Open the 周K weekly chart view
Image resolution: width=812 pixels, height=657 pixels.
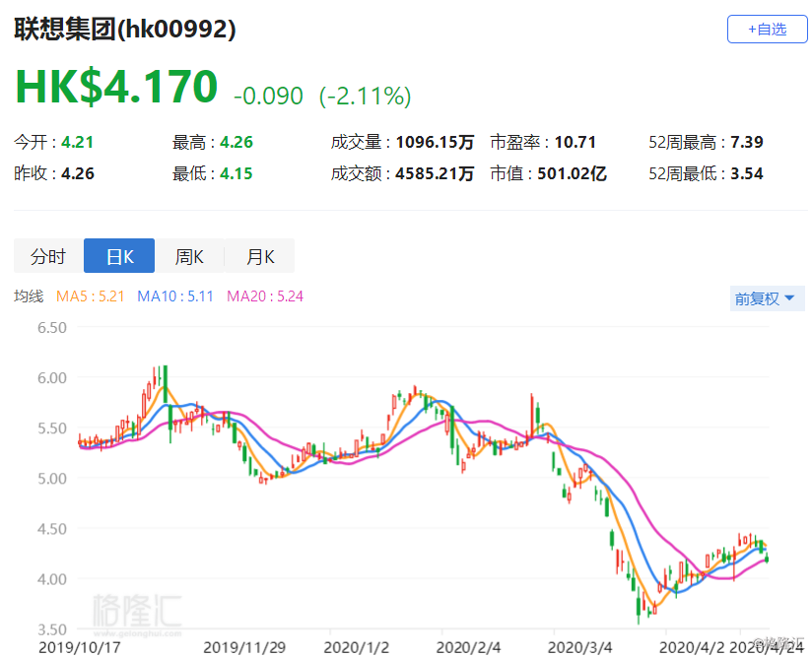pos(190,255)
